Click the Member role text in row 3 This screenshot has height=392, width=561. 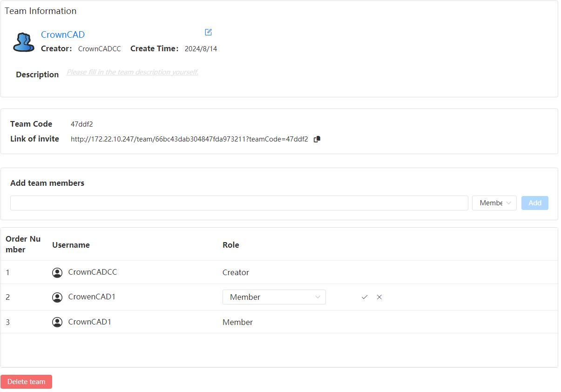(x=238, y=322)
